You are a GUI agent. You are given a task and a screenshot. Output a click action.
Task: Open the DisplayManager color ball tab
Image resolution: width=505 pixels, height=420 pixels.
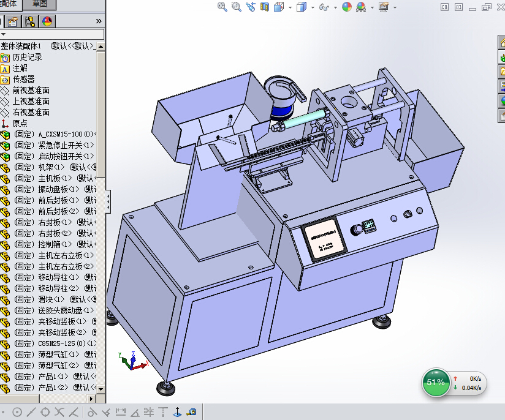coord(47,21)
